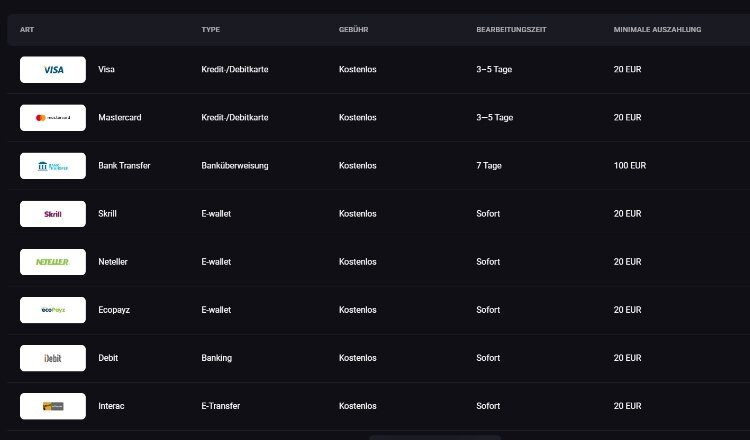
Task: Click the Bank Transfer logo icon
Action: (53, 166)
